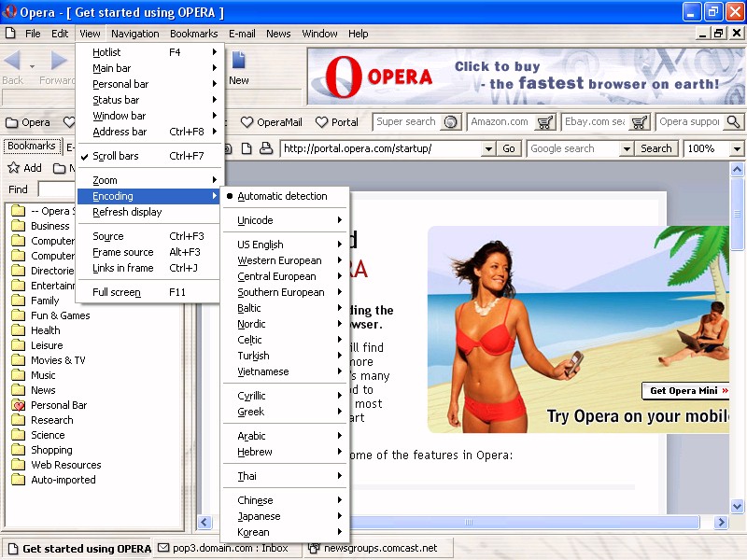
Task: Click the Go button
Action: click(509, 148)
